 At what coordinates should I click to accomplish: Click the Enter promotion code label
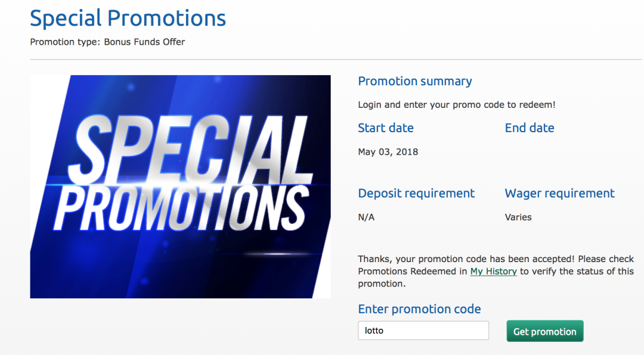[x=419, y=309]
